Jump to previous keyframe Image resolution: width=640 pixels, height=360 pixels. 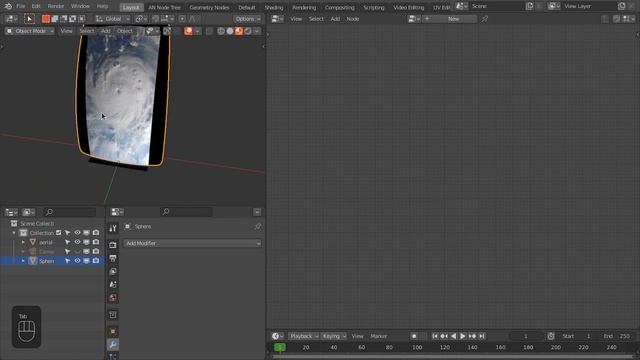pyautogui.click(x=444, y=336)
